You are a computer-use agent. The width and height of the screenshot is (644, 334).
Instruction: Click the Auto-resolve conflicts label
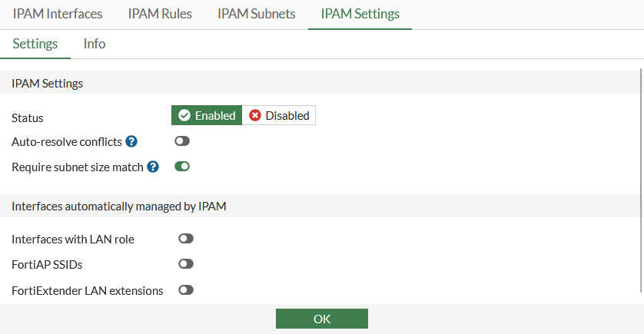point(67,142)
